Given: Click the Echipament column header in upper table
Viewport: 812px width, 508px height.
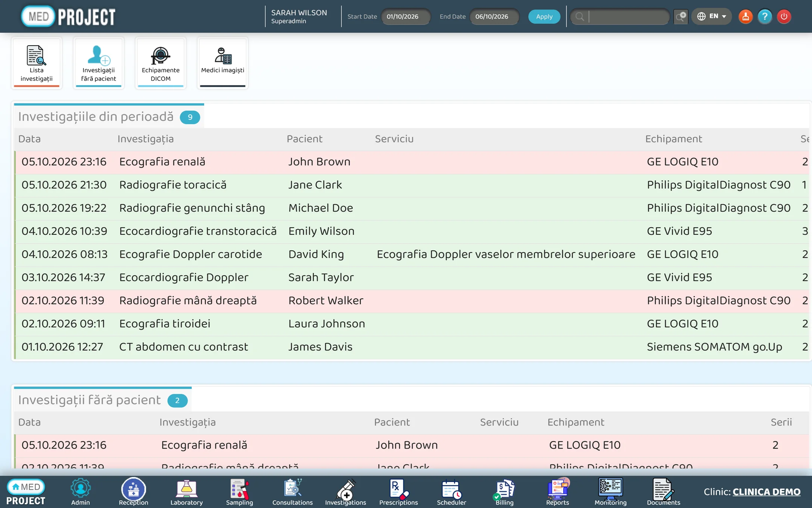Looking at the screenshot, I should tap(674, 139).
